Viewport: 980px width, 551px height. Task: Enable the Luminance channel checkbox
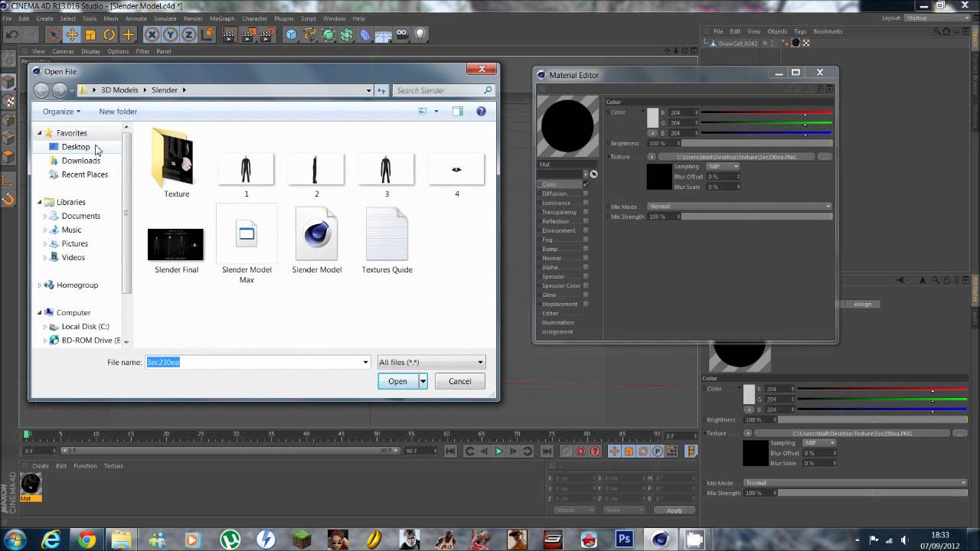586,203
